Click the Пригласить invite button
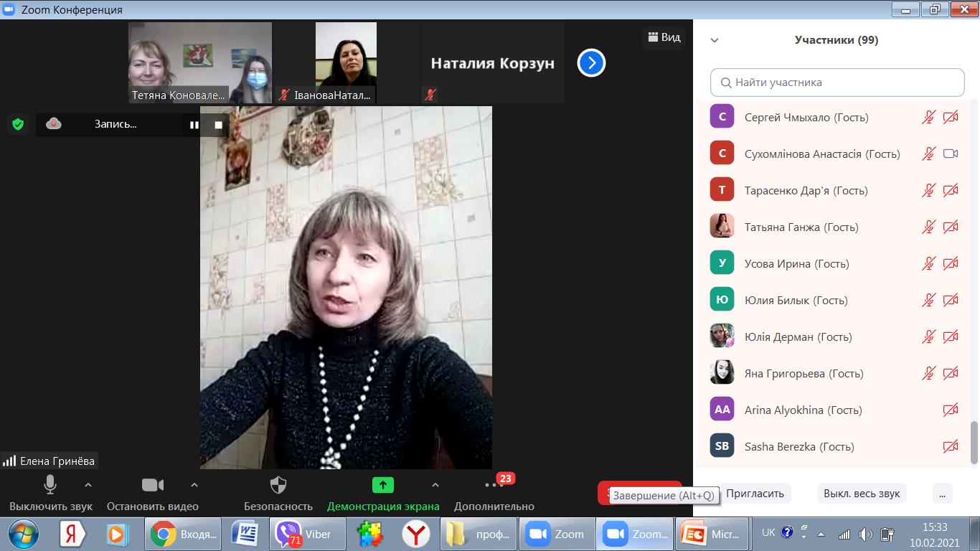The width and height of the screenshot is (980, 551). (x=755, y=494)
